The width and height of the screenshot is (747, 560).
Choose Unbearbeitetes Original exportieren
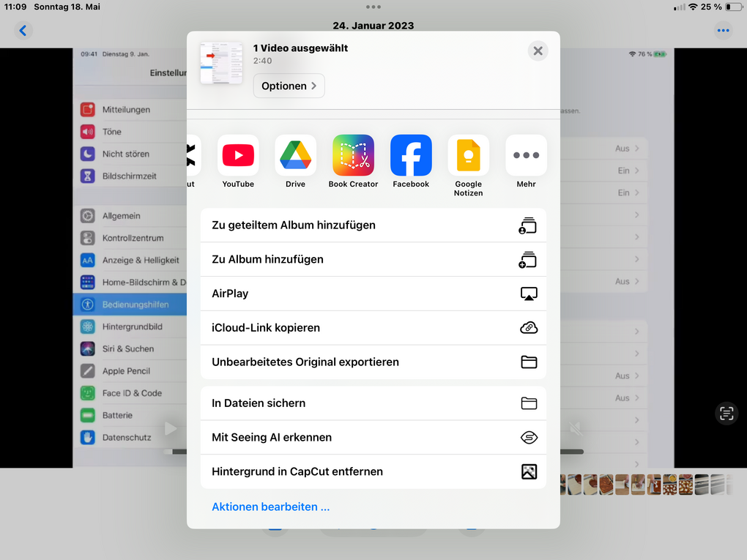click(373, 362)
